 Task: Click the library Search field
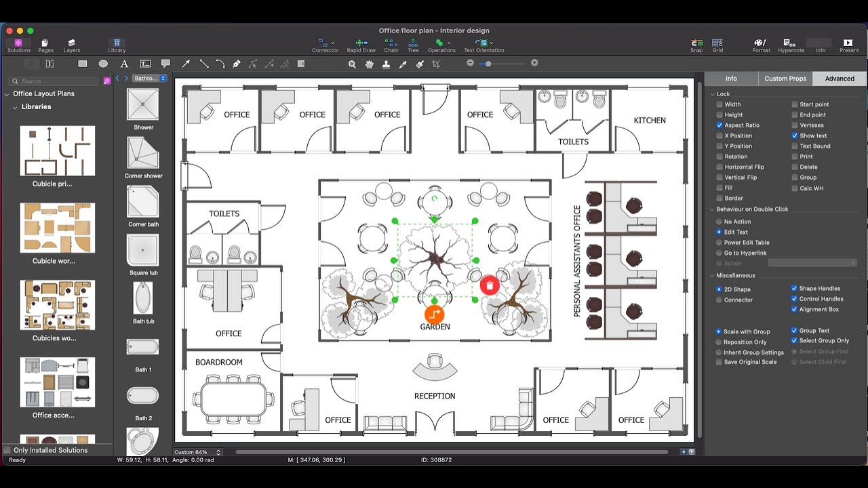click(54, 81)
